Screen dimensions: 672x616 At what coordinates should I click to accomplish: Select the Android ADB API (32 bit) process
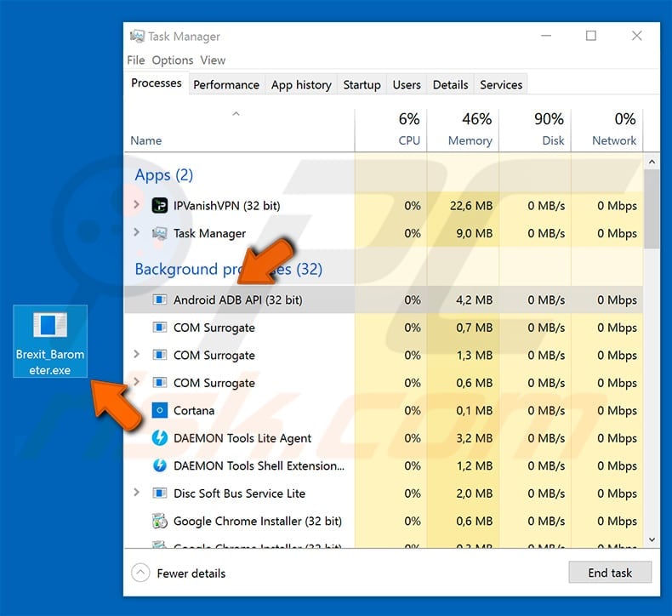(384, 299)
